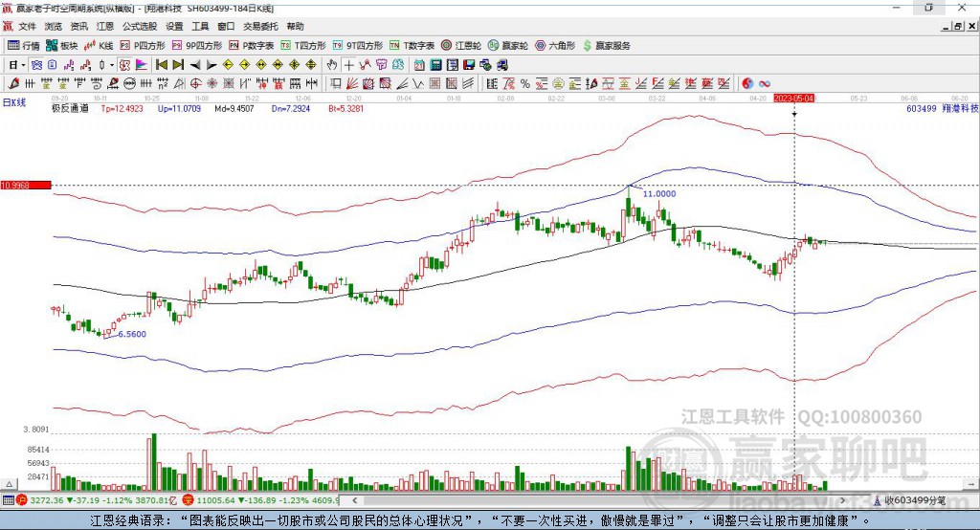Viewport: 980px width, 530px height.
Task: Click the Tp=12.4923 value
Action: [122, 108]
